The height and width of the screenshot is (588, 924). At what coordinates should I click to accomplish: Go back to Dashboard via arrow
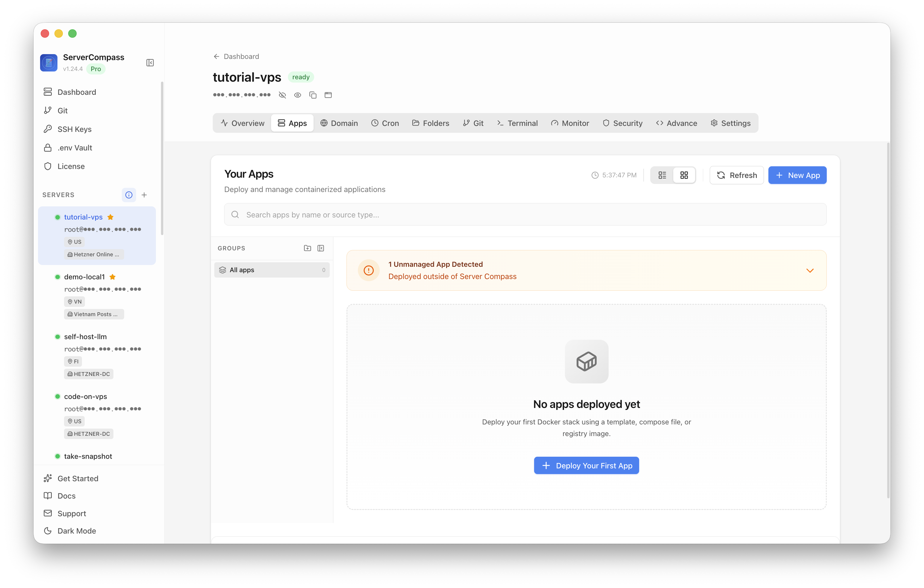236,57
